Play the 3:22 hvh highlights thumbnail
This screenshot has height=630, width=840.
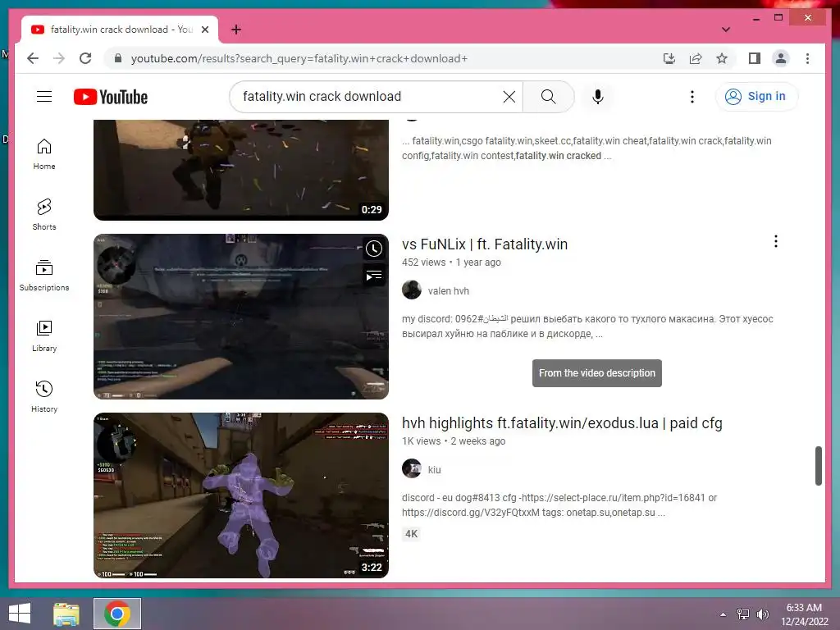click(241, 495)
